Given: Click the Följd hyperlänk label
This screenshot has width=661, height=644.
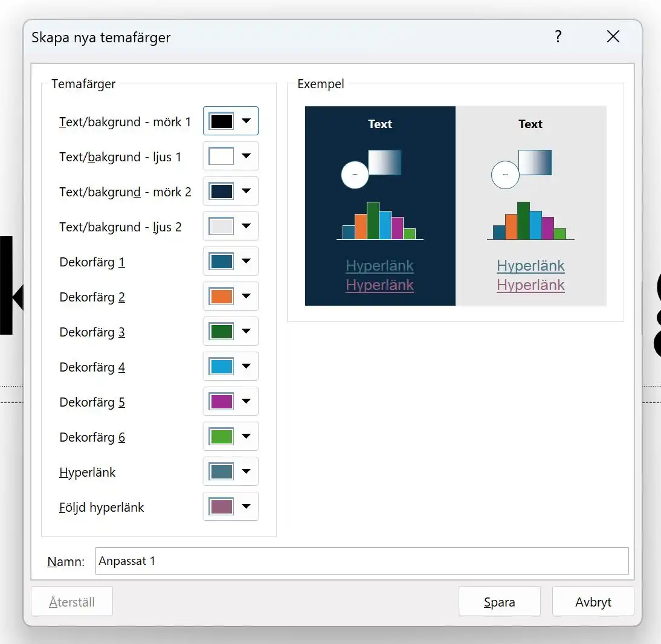Looking at the screenshot, I should [x=102, y=507].
